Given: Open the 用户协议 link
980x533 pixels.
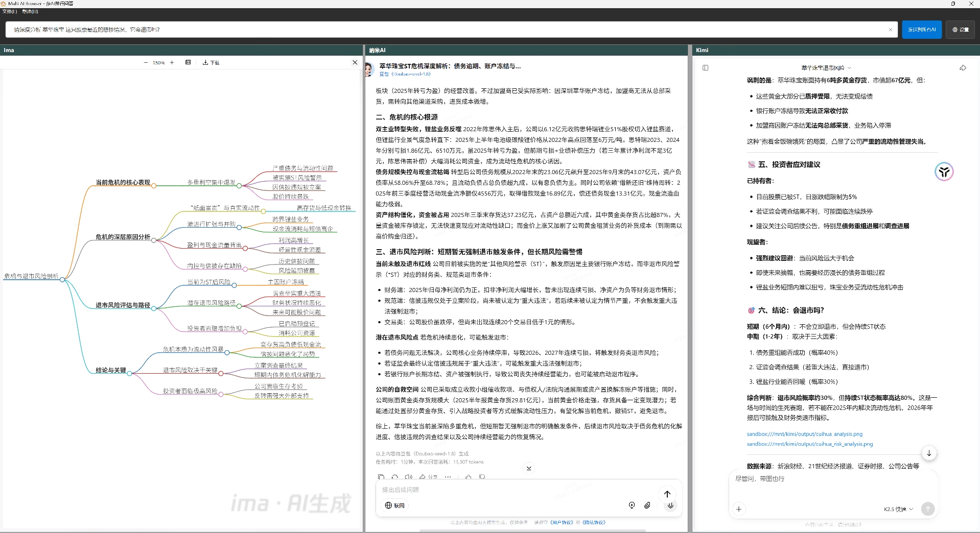Looking at the screenshot, I should coord(562,523).
